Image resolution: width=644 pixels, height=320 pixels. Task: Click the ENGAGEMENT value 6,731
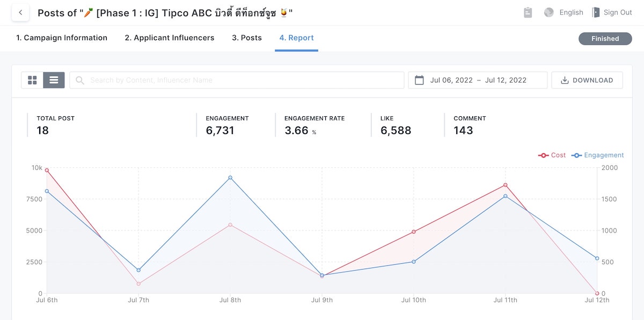coord(220,130)
